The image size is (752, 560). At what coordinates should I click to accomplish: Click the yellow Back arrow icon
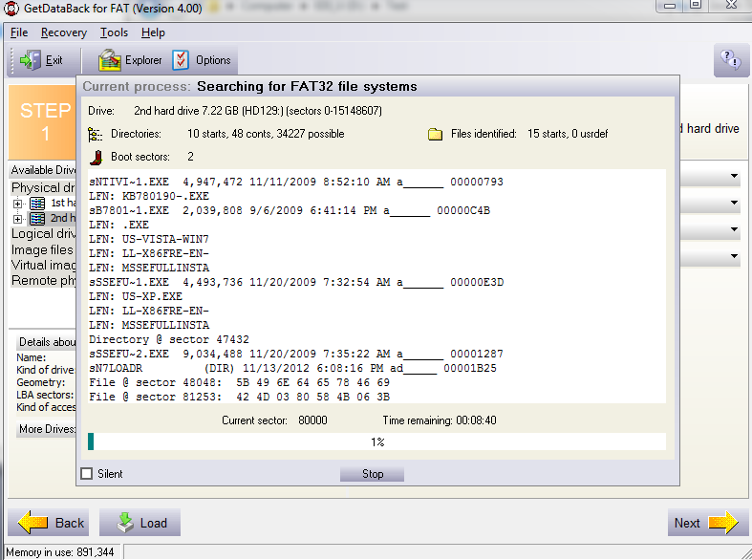33,522
